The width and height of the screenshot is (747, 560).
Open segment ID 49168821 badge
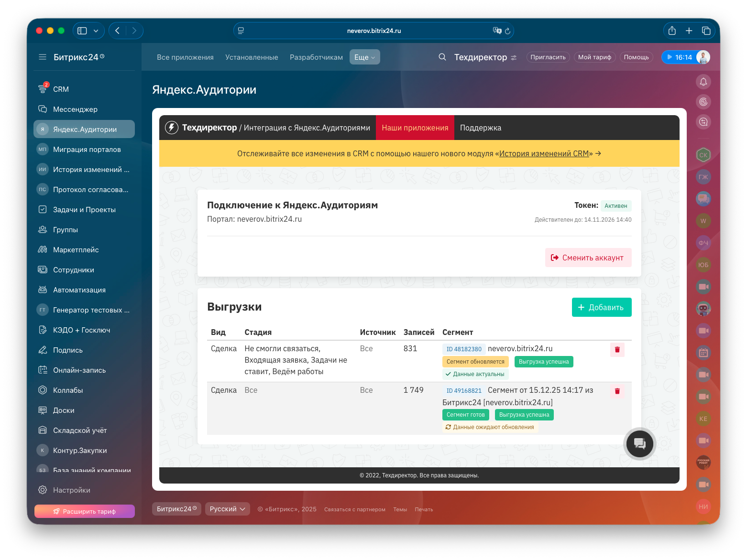464,391
